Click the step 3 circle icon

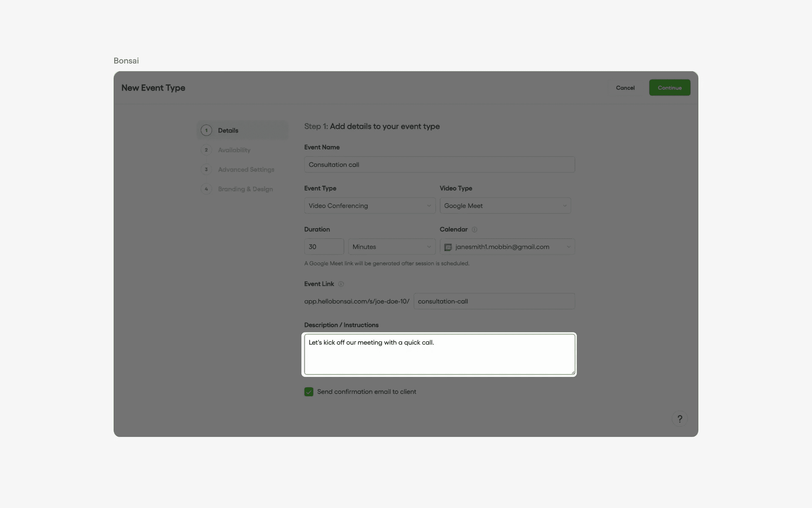coord(206,169)
